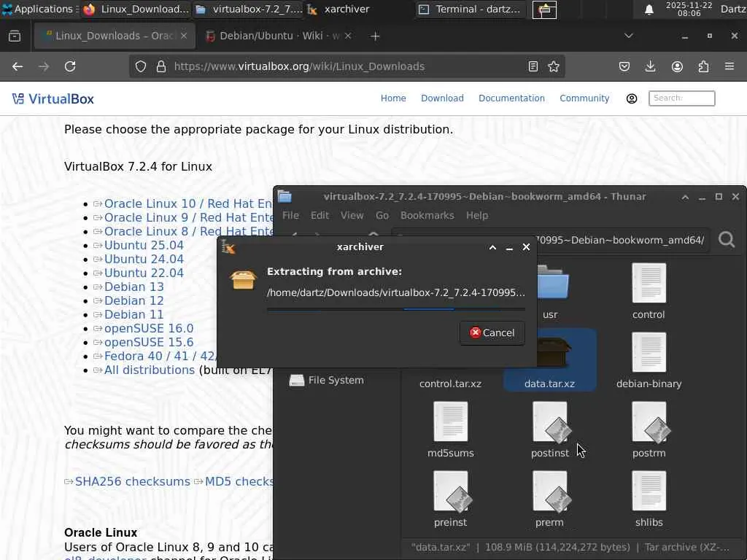The image size is (747, 560).
Task: Click the shield tracking protection icon
Action: coord(141,66)
